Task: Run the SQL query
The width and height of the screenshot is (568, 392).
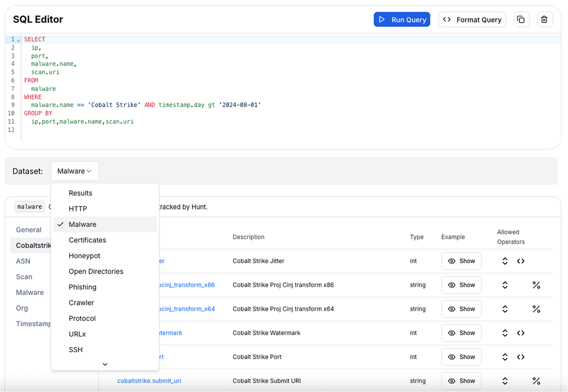Action: [x=402, y=20]
